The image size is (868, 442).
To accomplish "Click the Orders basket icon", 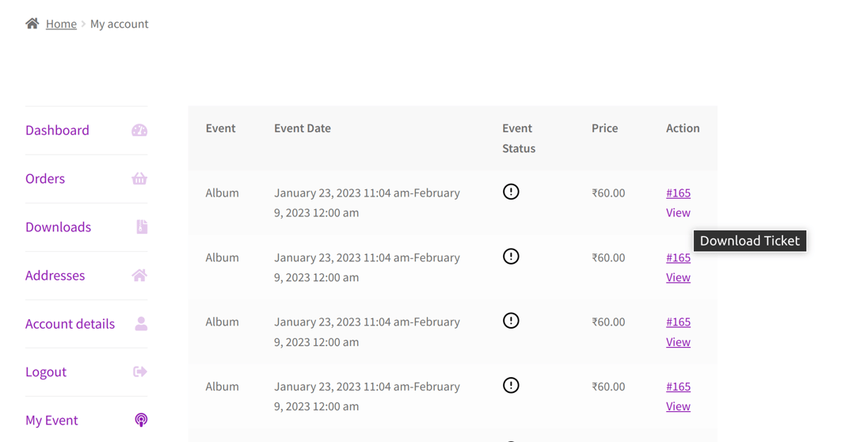I will [x=139, y=178].
